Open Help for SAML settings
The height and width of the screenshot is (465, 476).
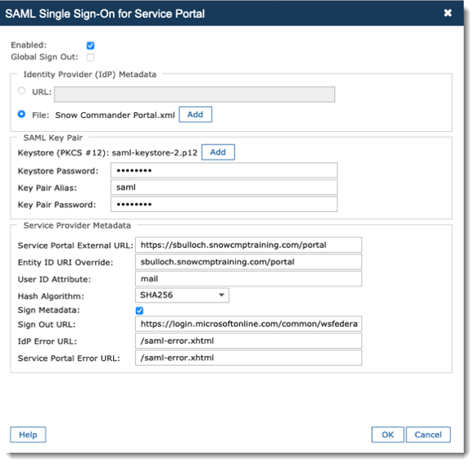point(28,435)
